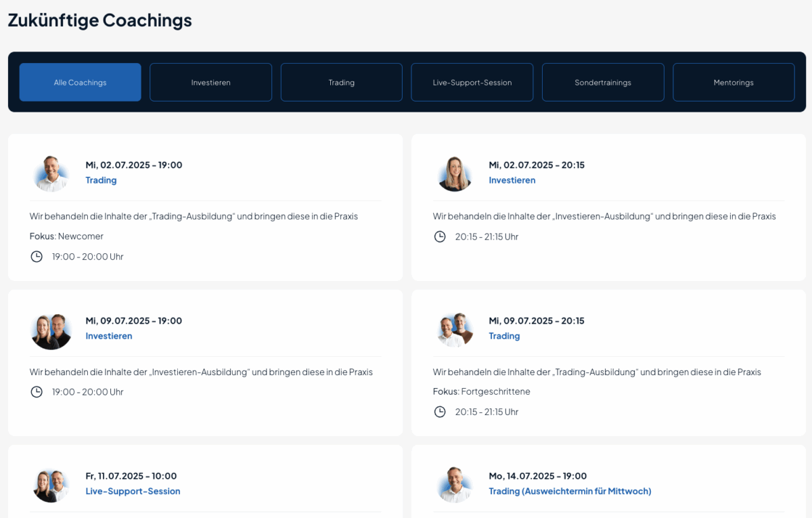Click avatar on 14.07 Ausweichtermin card
The width and height of the screenshot is (812, 518).
(455, 485)
